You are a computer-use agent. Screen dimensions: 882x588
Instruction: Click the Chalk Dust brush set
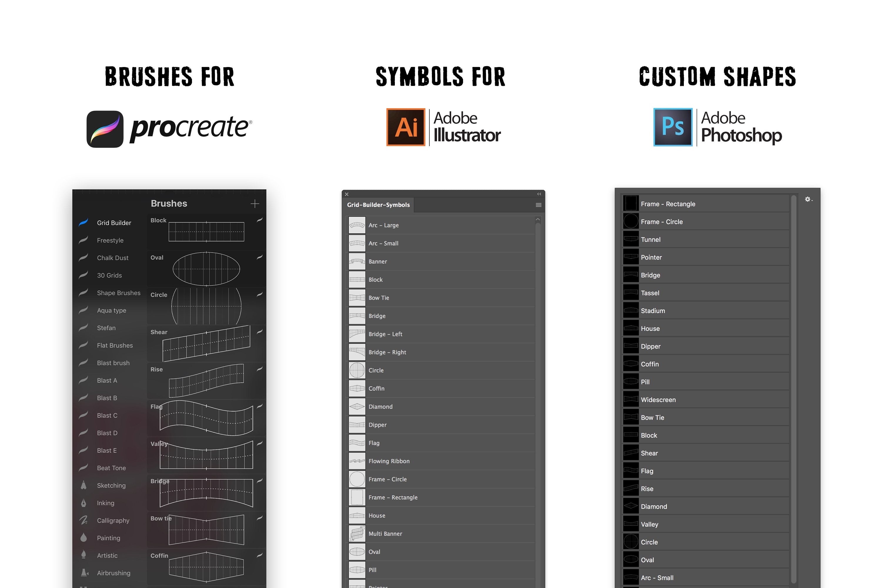(x=113, y=258)
